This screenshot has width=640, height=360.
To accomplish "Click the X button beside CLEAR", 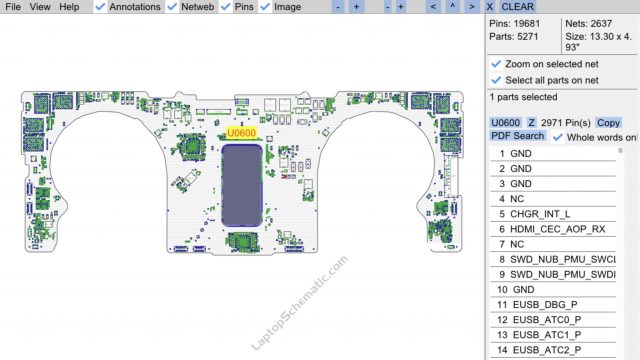I will pos(489,7).
